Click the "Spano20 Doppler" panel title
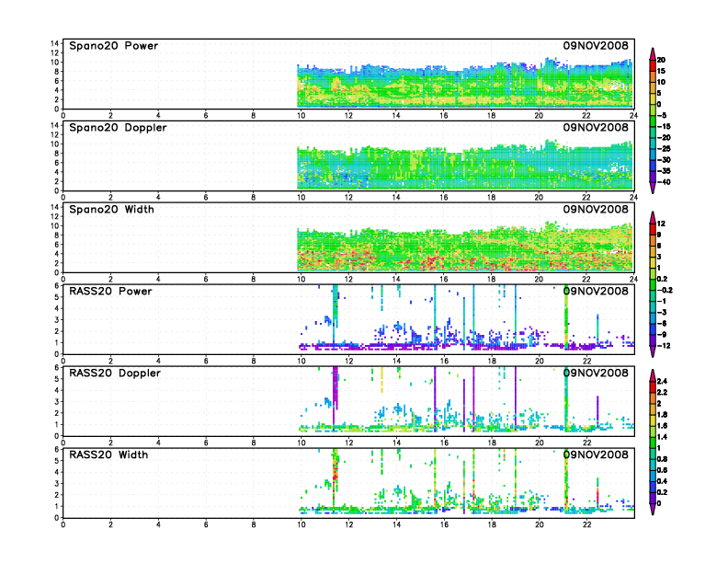The width and height of the screenshot is (728, 563). [x=118, y=128]
